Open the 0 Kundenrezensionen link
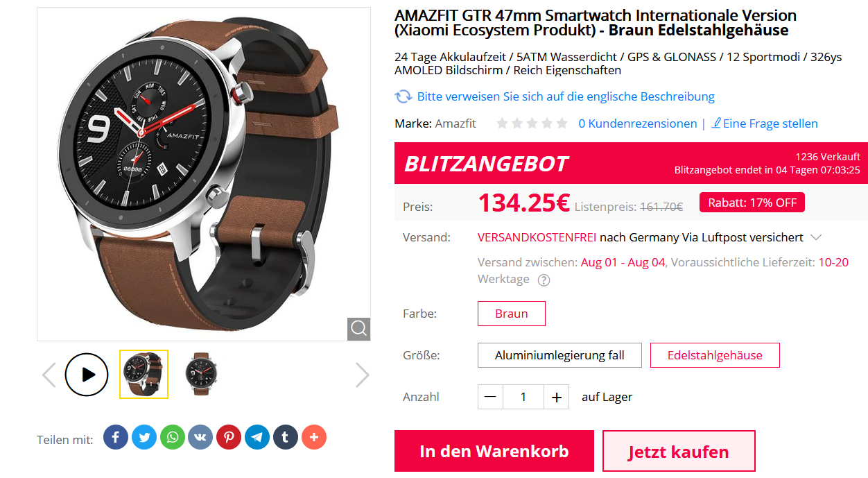868x478 pixels. pos(638,123)
